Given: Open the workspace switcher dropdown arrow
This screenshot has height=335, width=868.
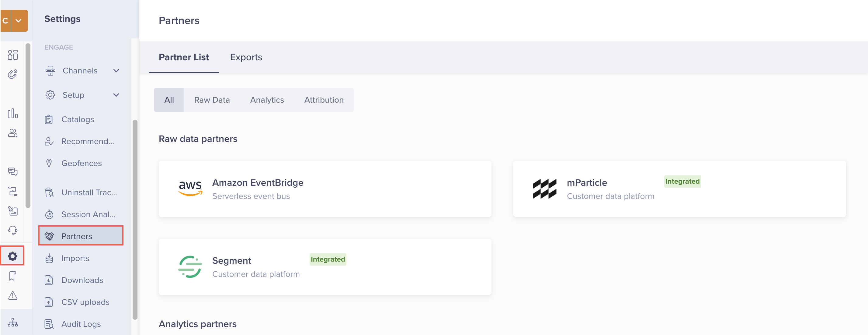Looking at the screenshot, I should 19,21.
